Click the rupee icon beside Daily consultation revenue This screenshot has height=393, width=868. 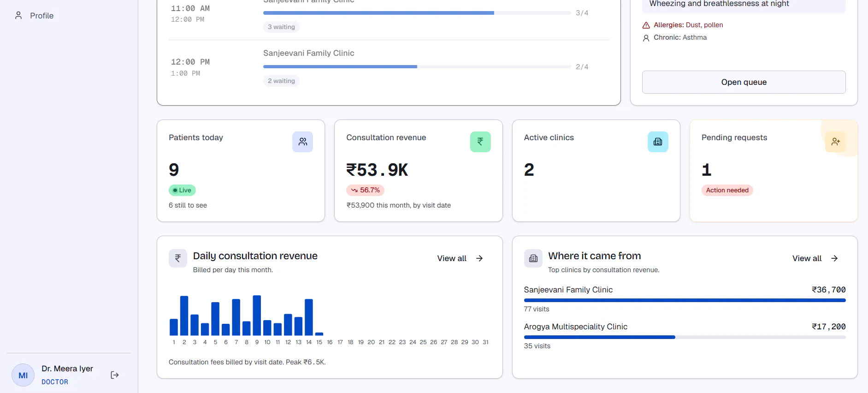pyautogui.click(x=178, y=258)
